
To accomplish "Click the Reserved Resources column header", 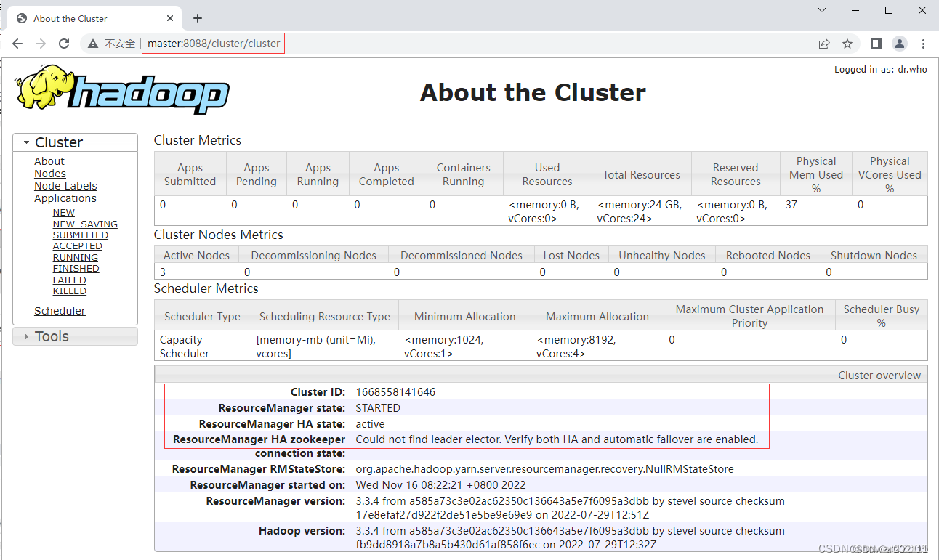I will click(x=736, y=174).
